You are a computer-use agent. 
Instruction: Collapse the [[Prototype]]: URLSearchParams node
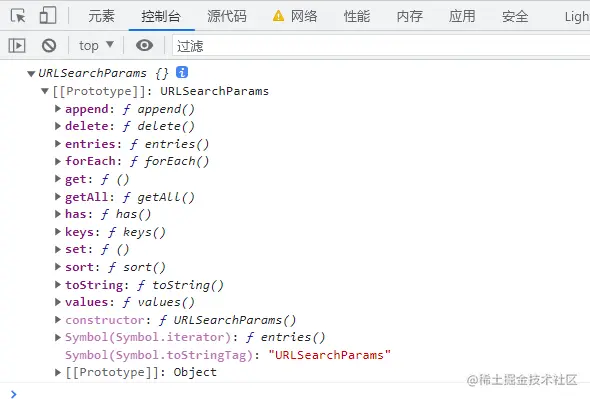coord(45,91)
